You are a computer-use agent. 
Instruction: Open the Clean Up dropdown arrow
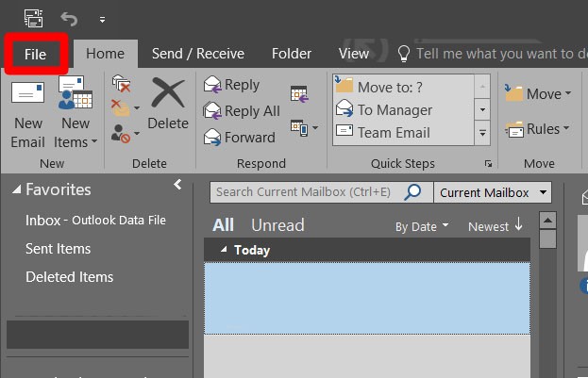137,107
